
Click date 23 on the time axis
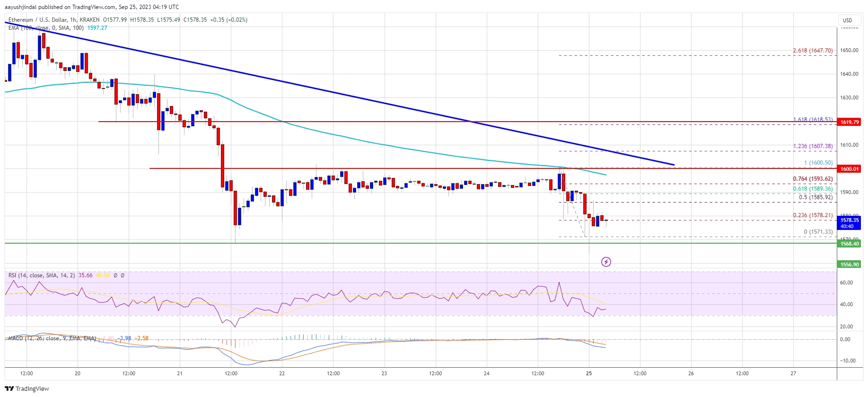pos(384,374)
